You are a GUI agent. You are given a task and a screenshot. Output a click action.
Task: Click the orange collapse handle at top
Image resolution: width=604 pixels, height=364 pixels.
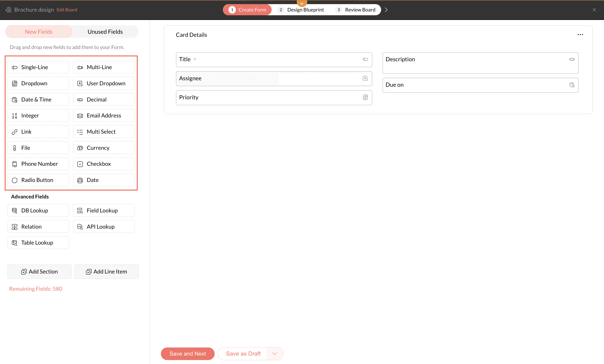point(302,3)
